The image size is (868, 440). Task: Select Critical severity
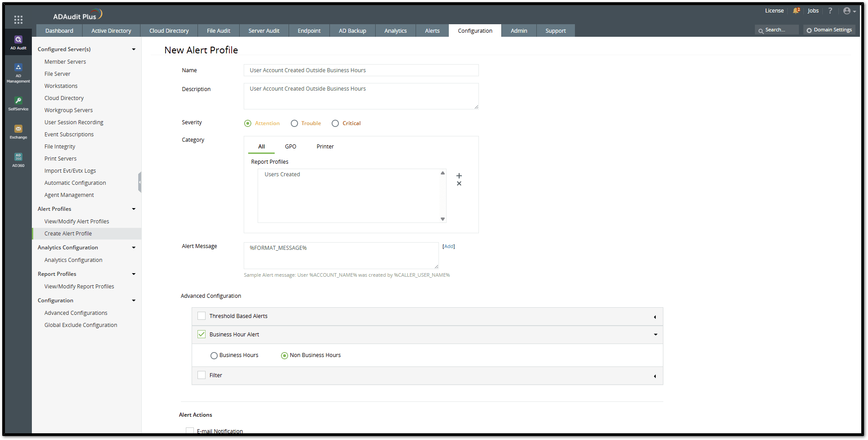point(335,123)
